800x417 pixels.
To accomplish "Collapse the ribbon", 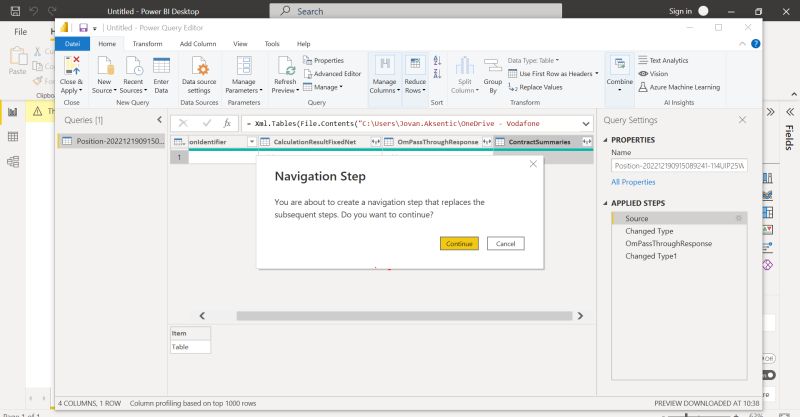I will click(x=742, y=44).
